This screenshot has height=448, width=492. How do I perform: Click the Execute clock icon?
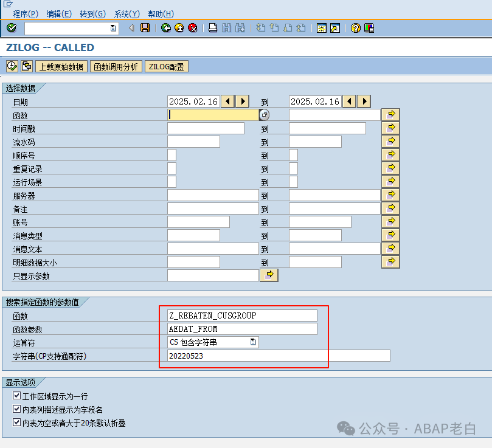coord(12,66)
